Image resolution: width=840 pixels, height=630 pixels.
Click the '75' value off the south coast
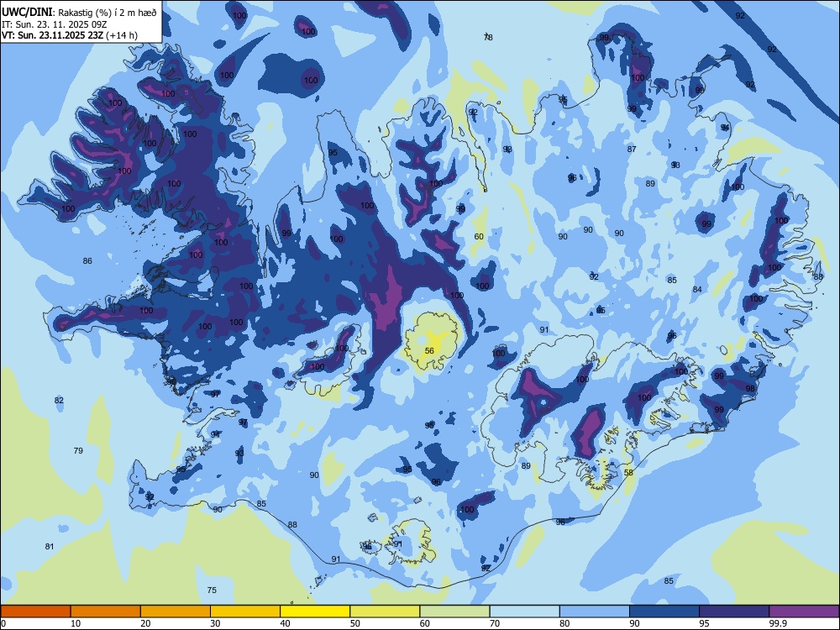pos(212,590)
